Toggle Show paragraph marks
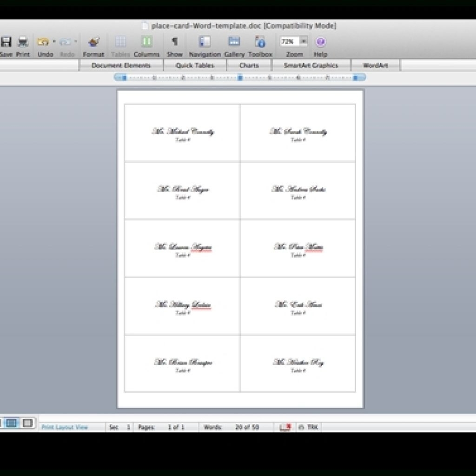This screenshot has width=476, height=476. [175, 42]
